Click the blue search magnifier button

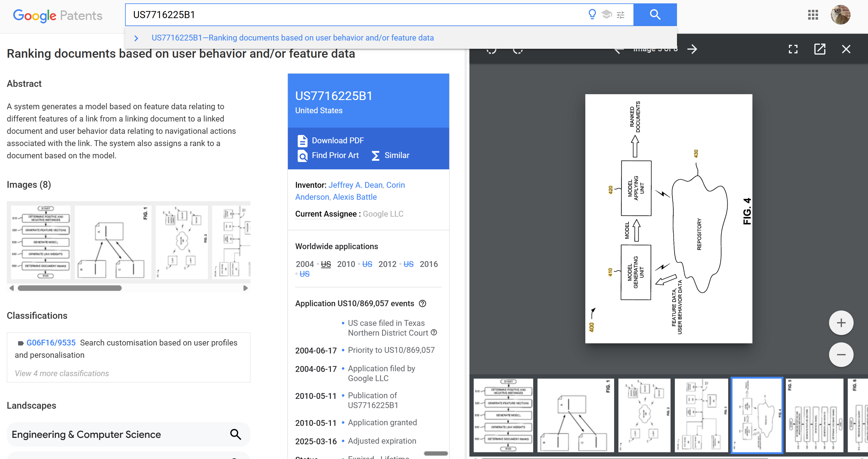coord(655,15)
